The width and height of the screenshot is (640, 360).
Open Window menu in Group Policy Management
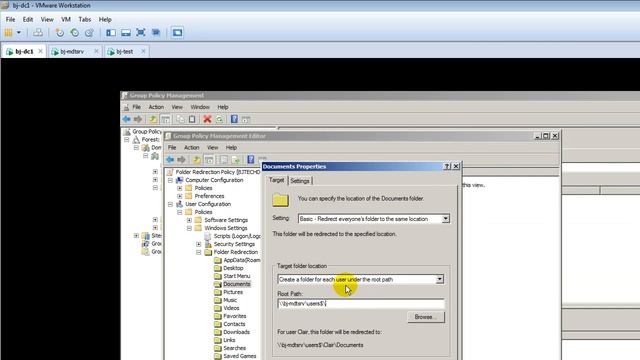pyautogui.click(x=200, y=107)
